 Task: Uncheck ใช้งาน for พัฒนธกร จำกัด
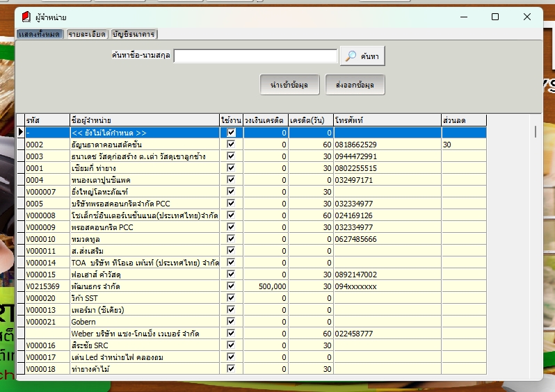[231, 286]
